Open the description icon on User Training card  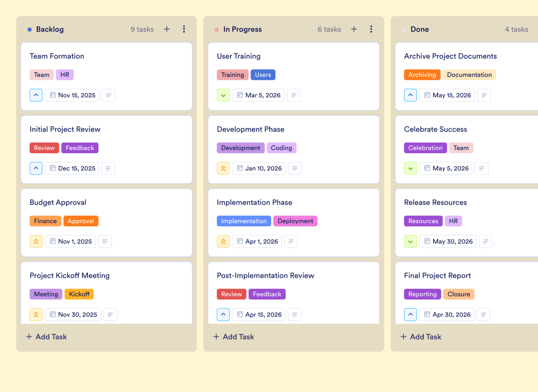(294, 95)
